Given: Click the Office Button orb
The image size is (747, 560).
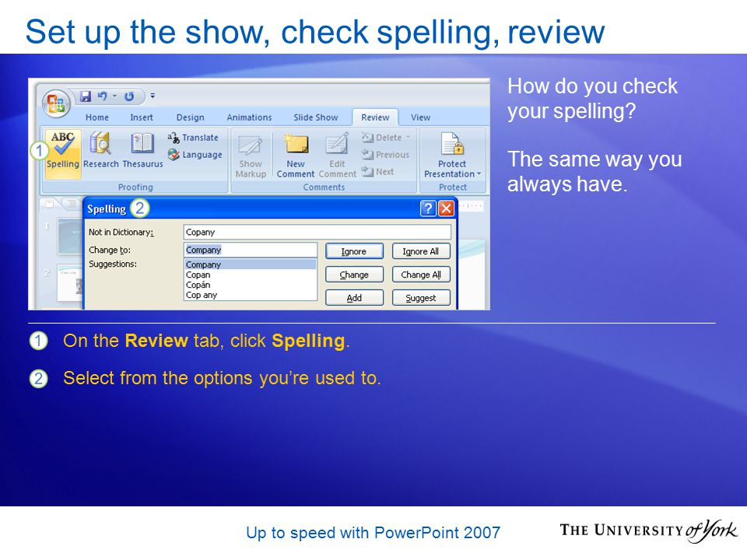Looking at the screenshot, I should (x=56, y=103).
